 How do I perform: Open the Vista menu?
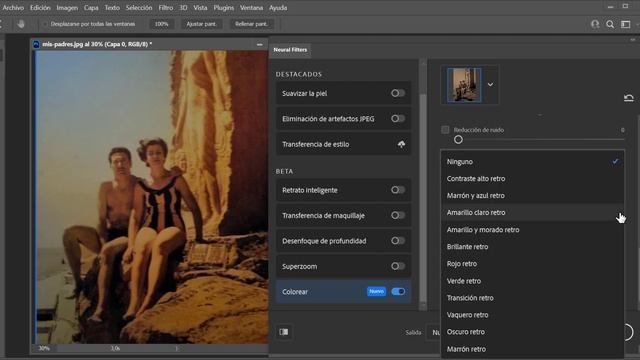pyautogui.click(x=200, y=8)
